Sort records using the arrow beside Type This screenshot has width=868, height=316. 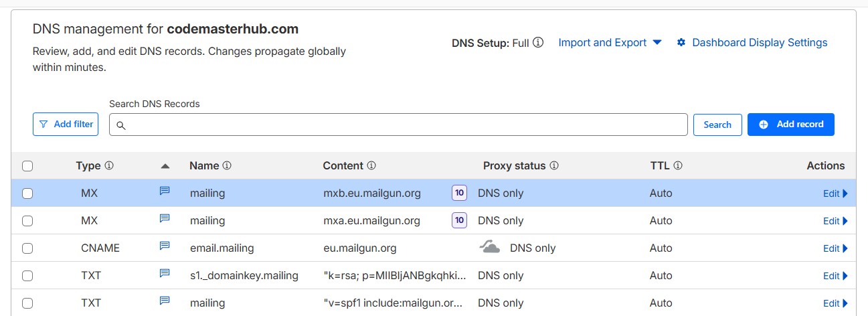pyautogui.click(x=165, y=166)
